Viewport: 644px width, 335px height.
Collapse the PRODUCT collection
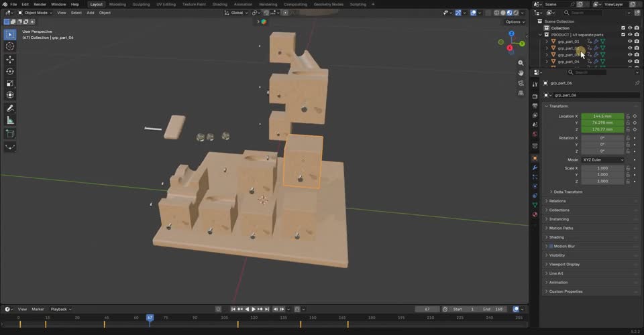pos(540,35)
